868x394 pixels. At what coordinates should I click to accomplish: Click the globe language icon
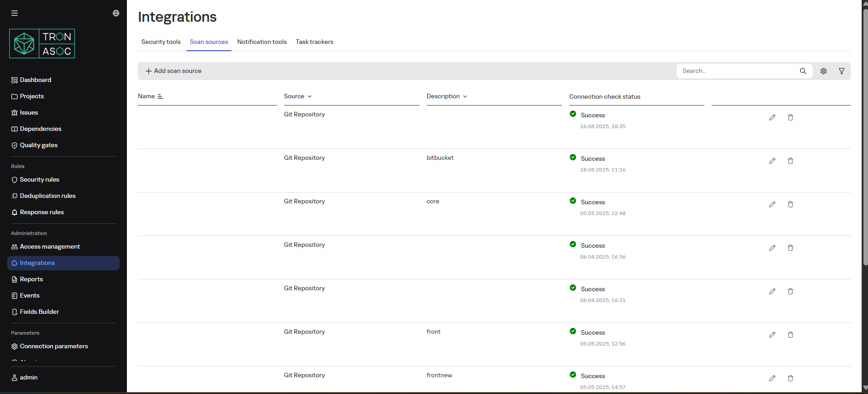tap(116, 13)
